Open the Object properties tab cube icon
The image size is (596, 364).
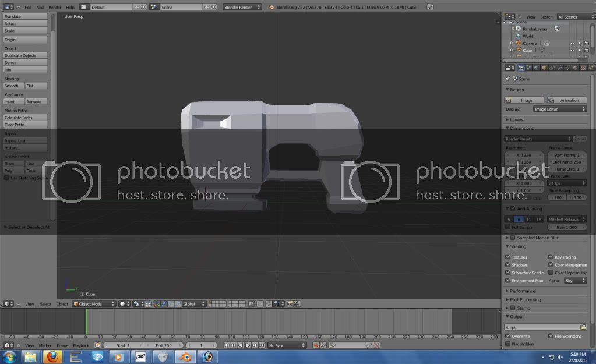(x=544, y=68)
